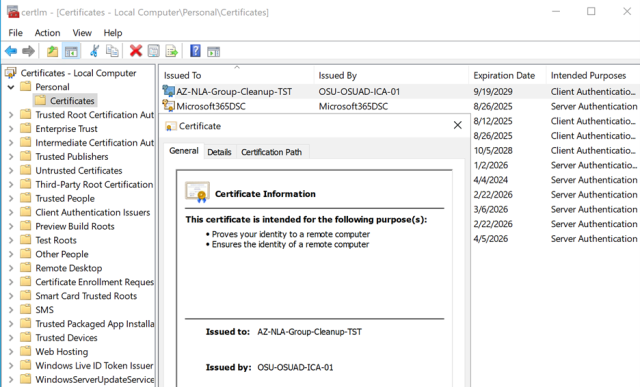Click the Web Hosting folder icon
640x387 pixels.
[x=26, y=351]
